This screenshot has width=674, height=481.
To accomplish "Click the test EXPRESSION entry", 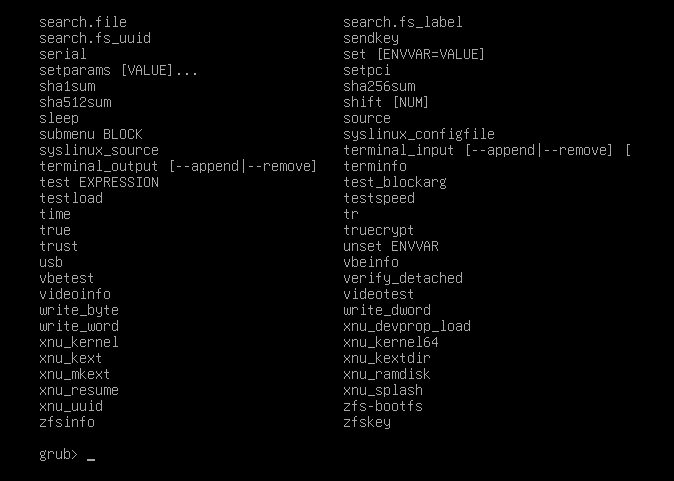I will click(x=99, y=182).
